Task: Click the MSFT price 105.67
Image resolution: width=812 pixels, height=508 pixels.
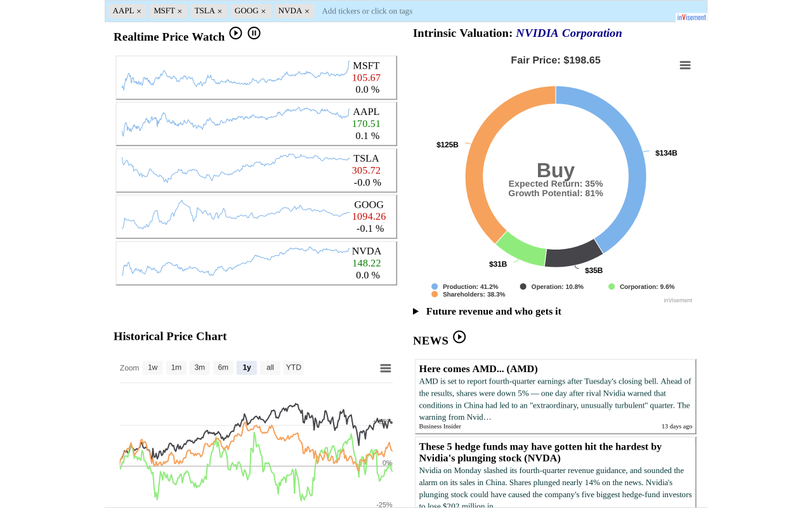Action: point(366,77)
